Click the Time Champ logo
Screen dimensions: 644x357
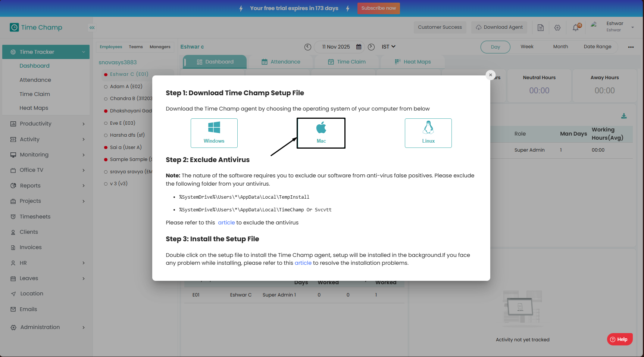coord(36,27)
